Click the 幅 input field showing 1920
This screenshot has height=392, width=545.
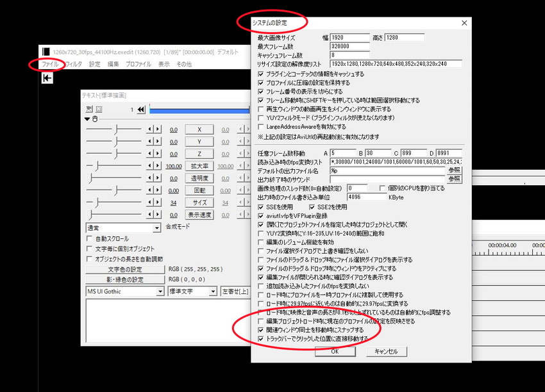point(349,38)
